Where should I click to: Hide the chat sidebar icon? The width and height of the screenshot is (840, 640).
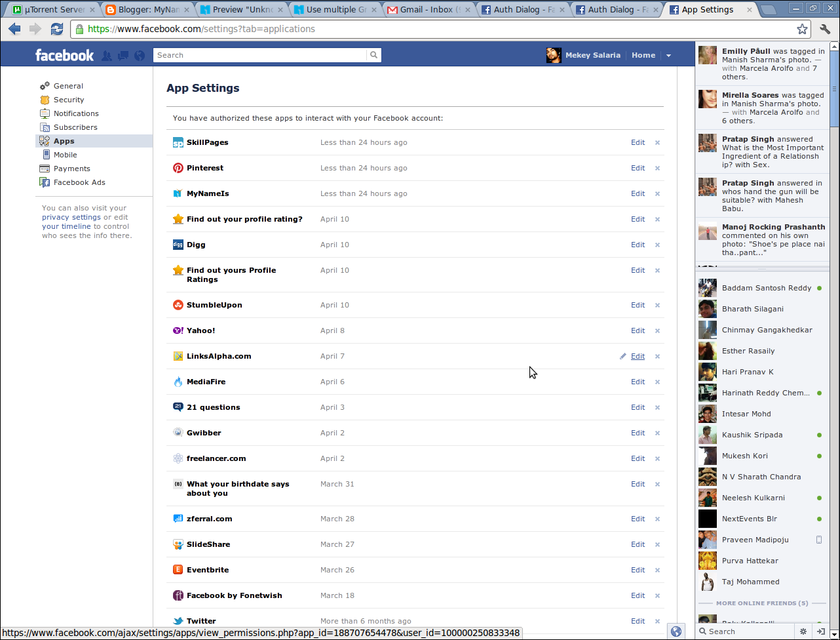[821, 631]
